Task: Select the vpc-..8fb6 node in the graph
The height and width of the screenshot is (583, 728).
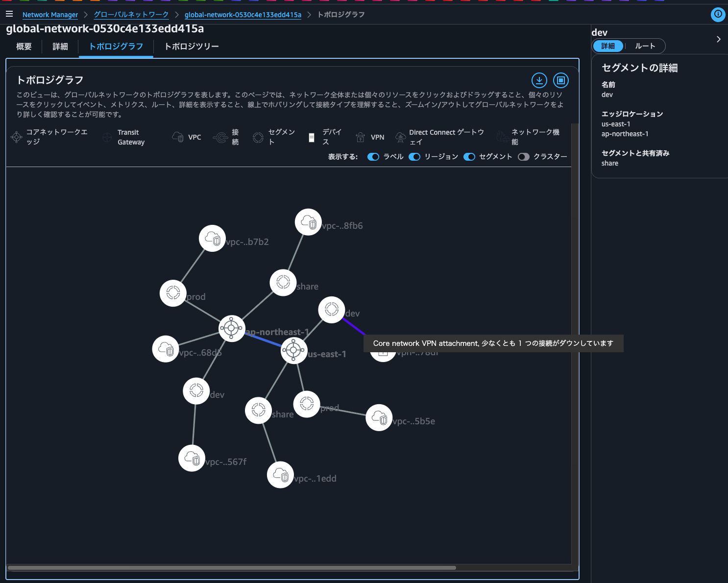Action: pos(308,221)
